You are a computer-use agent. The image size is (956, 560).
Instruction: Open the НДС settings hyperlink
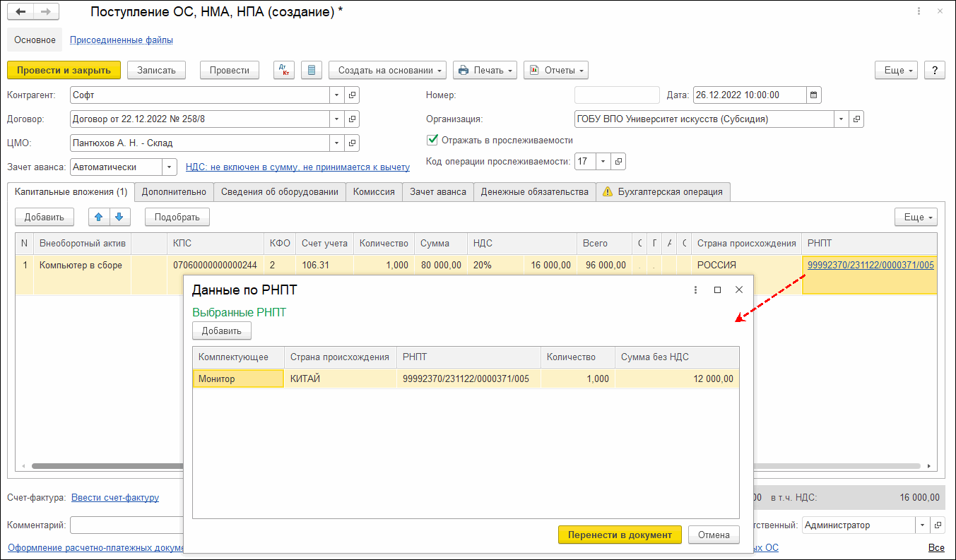click(x=297, y=167)
